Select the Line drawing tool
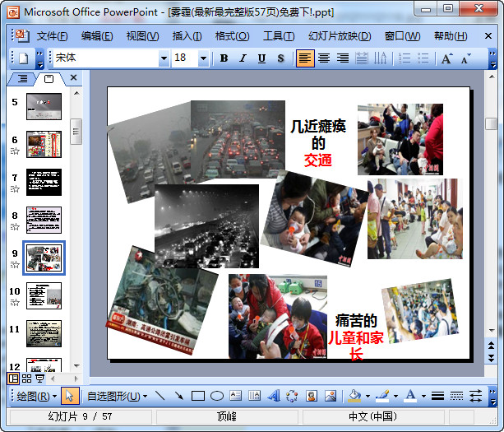The height and width of the screenshot is (432, 504). pyautogui.click(x=160, y=396)
